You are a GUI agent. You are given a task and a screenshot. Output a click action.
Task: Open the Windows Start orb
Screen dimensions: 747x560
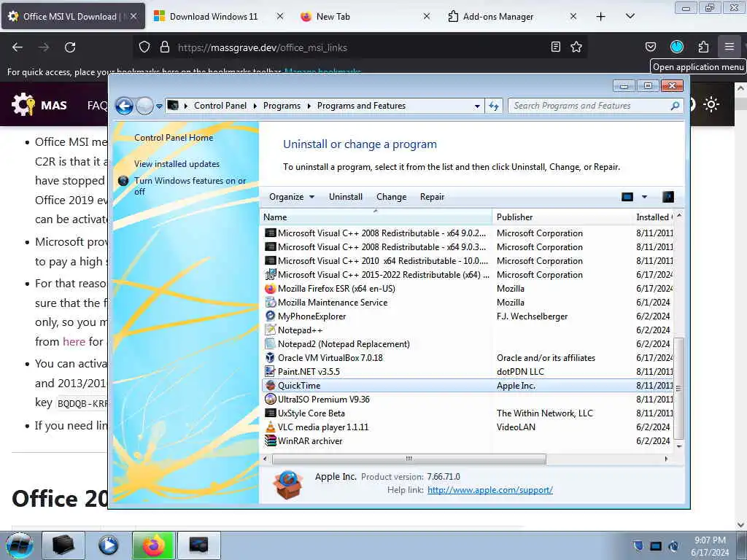(x=20, y=545)
